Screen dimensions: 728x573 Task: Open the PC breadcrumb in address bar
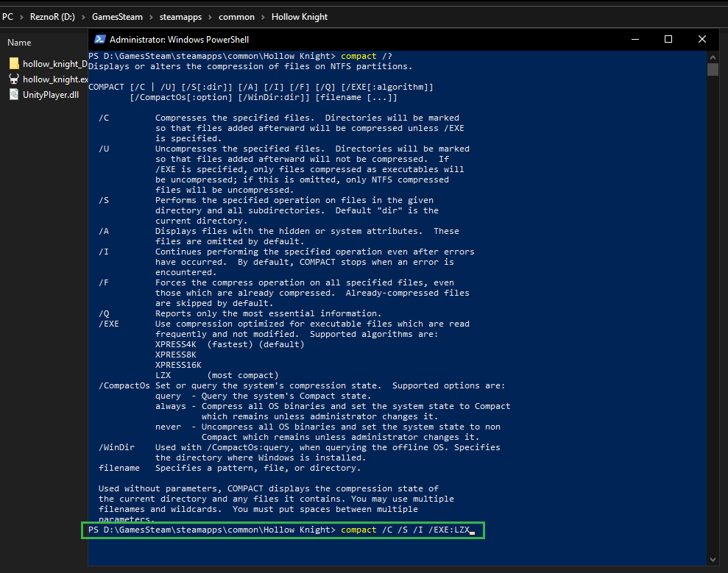(8, 17)
